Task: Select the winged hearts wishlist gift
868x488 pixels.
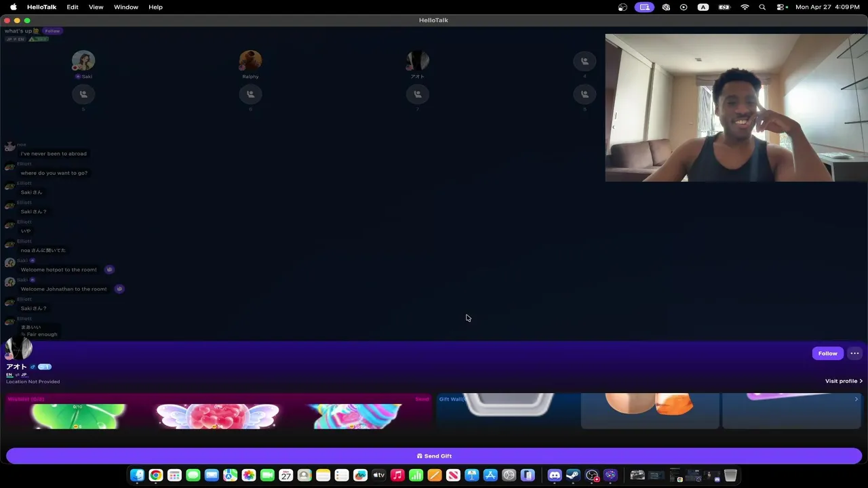Action: coord(218,416)
